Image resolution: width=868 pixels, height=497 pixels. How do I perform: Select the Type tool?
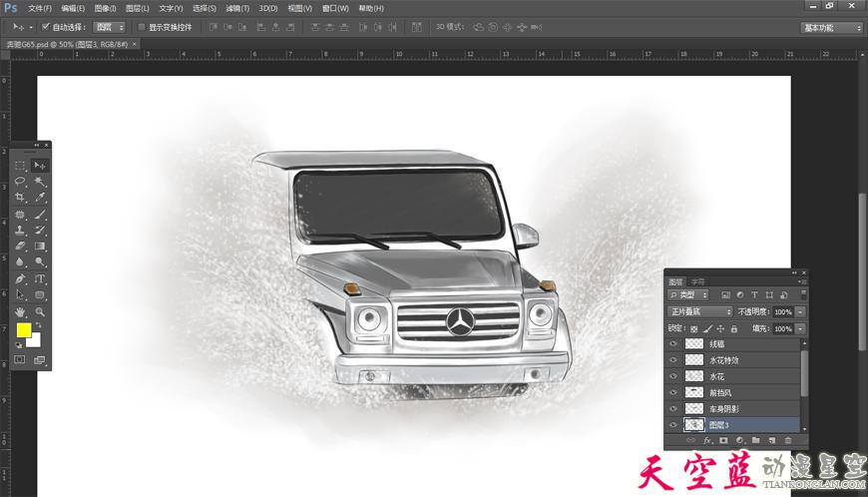point(39,279)
